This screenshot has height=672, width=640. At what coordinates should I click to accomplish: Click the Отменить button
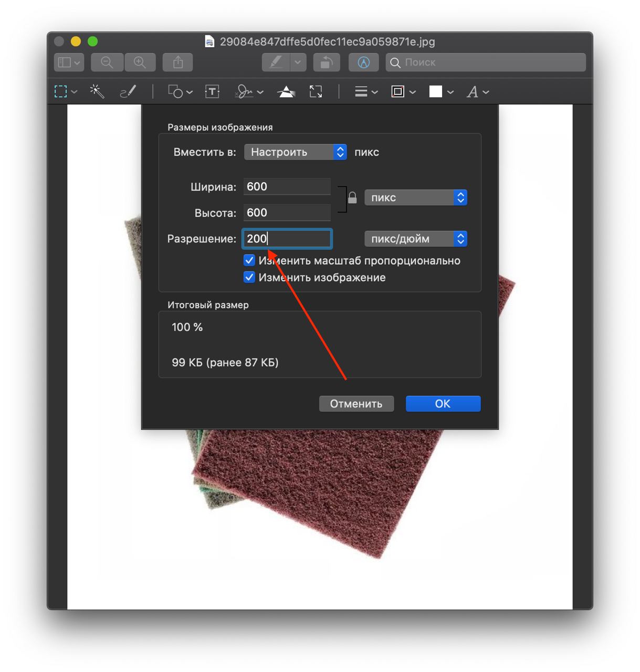point(356,404)
